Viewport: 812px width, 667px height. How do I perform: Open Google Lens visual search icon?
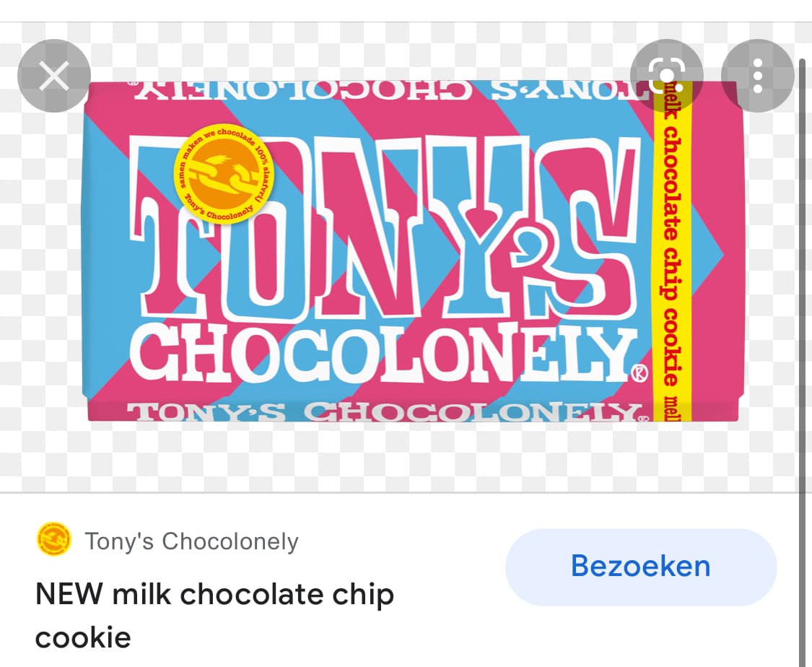666,76
